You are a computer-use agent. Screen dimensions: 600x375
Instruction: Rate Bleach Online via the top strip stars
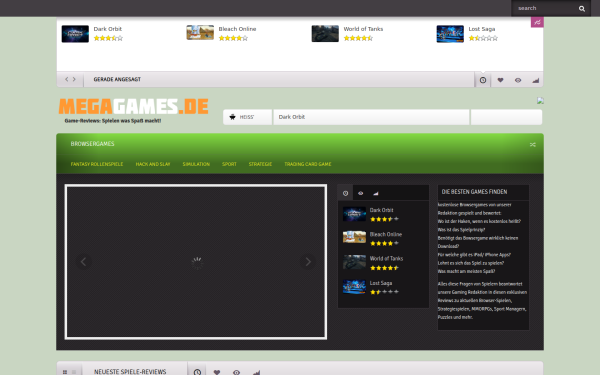233,38
